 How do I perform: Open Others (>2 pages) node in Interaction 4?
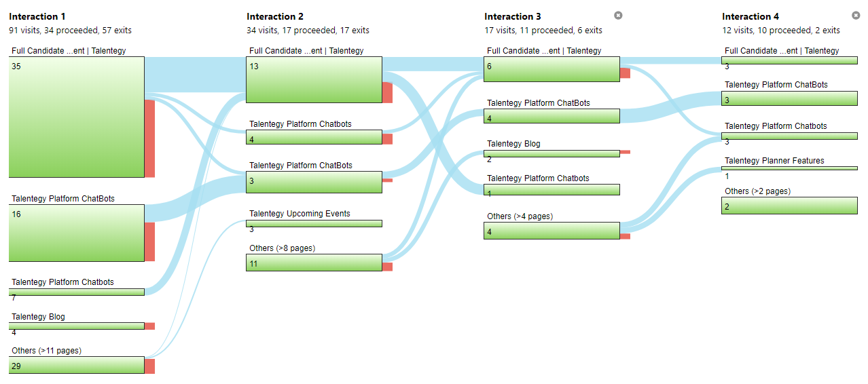[x=789, y=205]
